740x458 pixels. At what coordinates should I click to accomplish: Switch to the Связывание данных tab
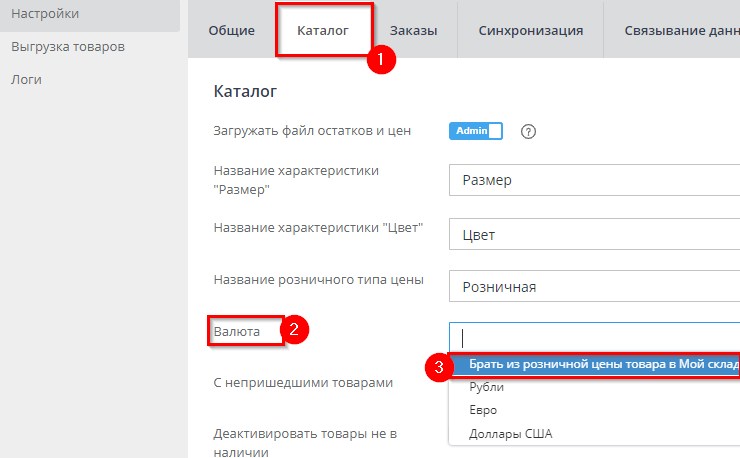(680, 31)
